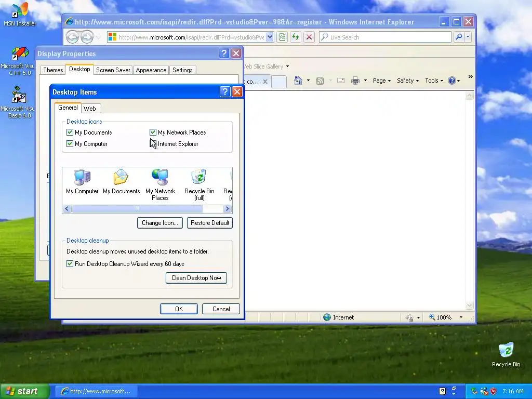Click the language bar help icon in taskbar

(x=442, y=391)
